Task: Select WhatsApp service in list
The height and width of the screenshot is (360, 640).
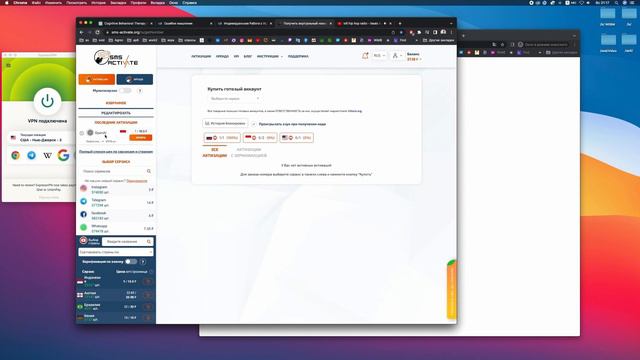Action: pos(116,228)
